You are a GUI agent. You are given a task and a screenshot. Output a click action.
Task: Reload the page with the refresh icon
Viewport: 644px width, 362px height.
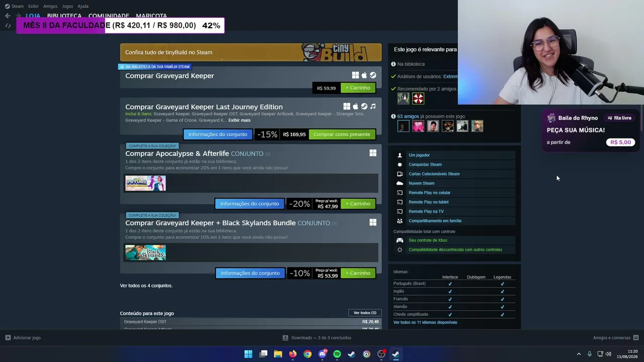[8, 26]
